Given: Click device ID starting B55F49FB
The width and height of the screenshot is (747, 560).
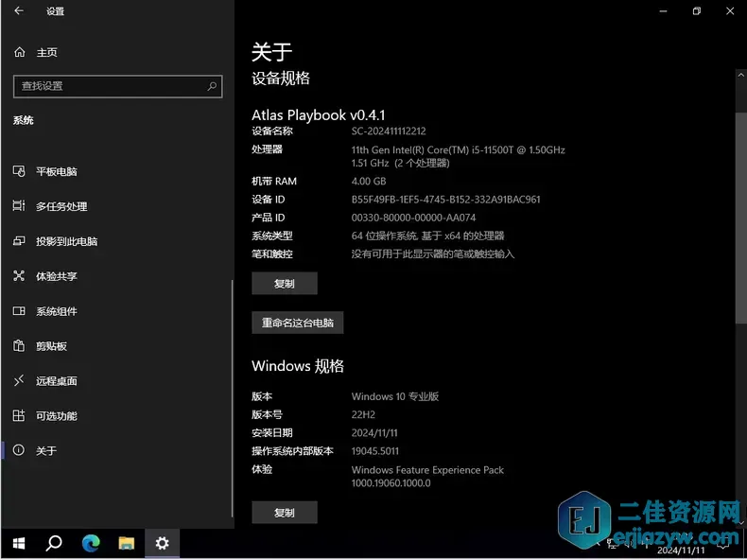Looking at the screenshot, I should (x=445, y=200).
